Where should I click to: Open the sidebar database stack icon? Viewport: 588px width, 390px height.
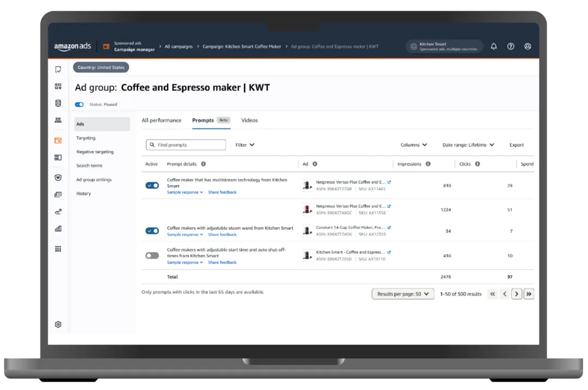pyautogui.click(x=58, y=103)
